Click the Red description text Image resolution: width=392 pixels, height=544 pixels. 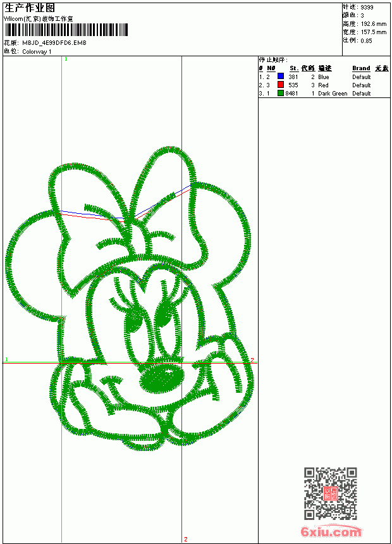pos(323,85)
